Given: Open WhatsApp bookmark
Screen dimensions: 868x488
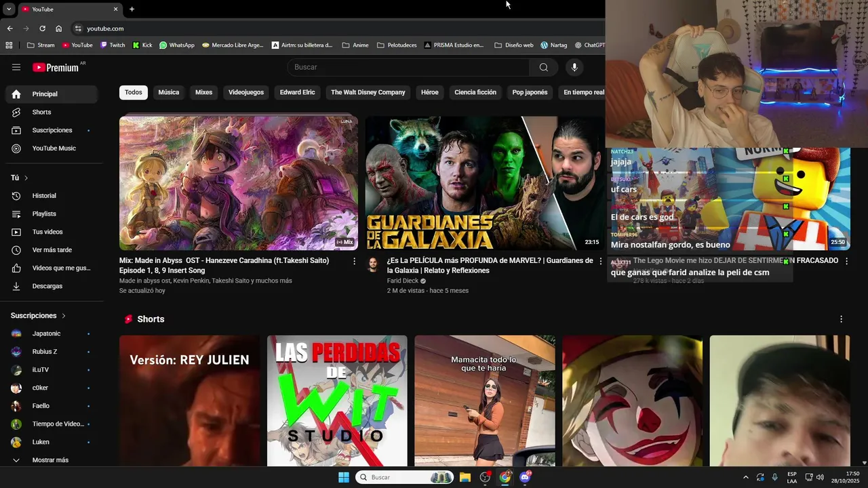Looking at the screenshot, I should 177,45.
